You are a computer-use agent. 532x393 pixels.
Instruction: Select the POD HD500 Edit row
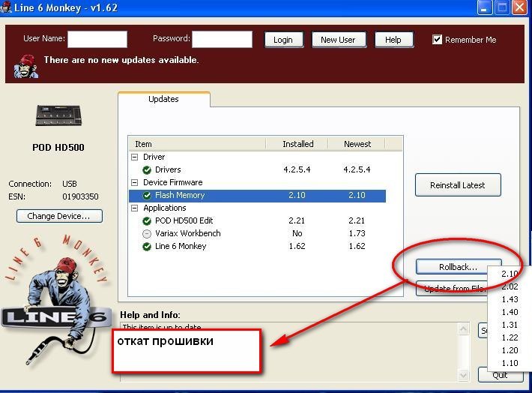click(258, 220)
